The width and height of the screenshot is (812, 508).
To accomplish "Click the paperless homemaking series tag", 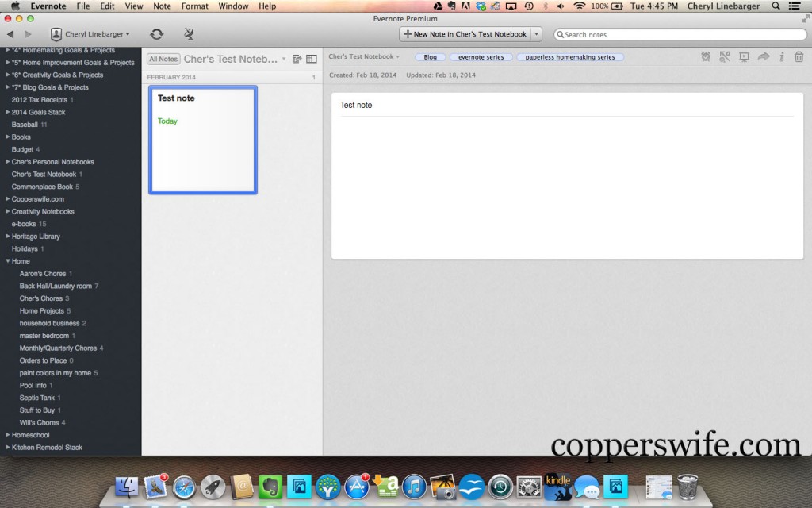I will 570,57.
